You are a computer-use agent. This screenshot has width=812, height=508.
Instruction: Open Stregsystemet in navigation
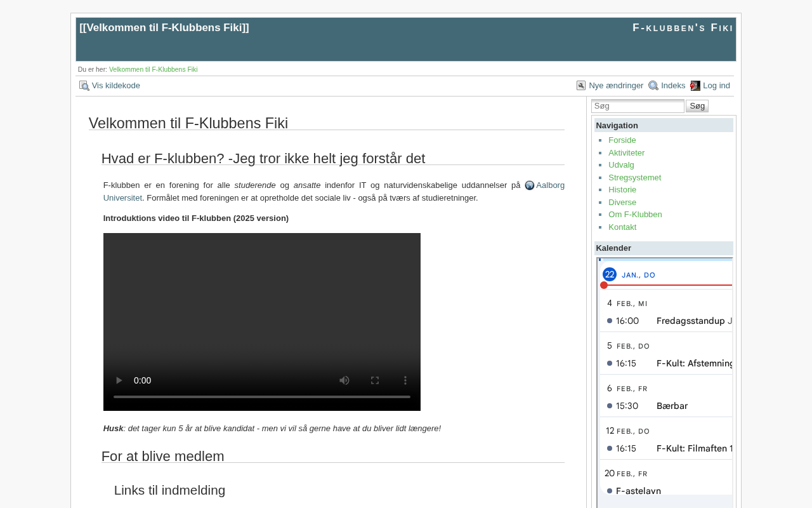point(635,178)
